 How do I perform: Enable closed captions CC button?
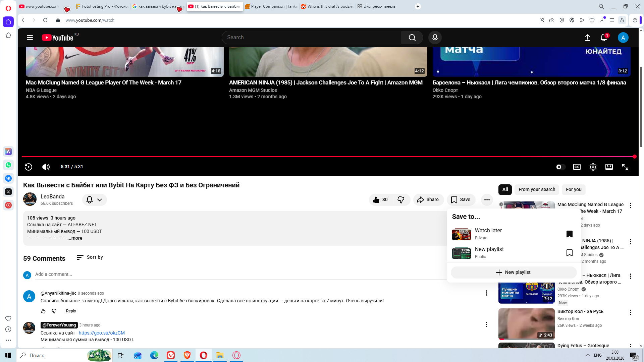click(577, 167)
